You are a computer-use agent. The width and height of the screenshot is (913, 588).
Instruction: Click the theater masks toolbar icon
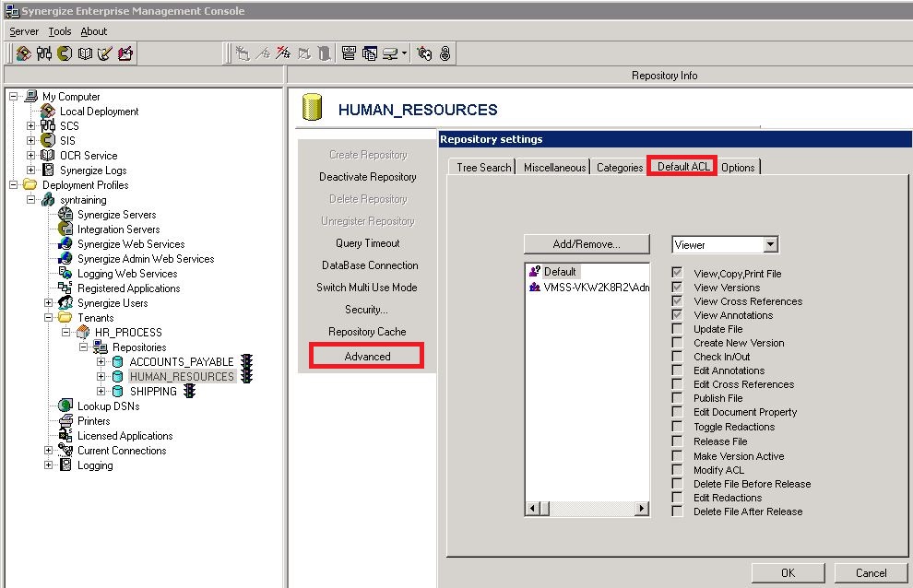click(x=424, y=53)
